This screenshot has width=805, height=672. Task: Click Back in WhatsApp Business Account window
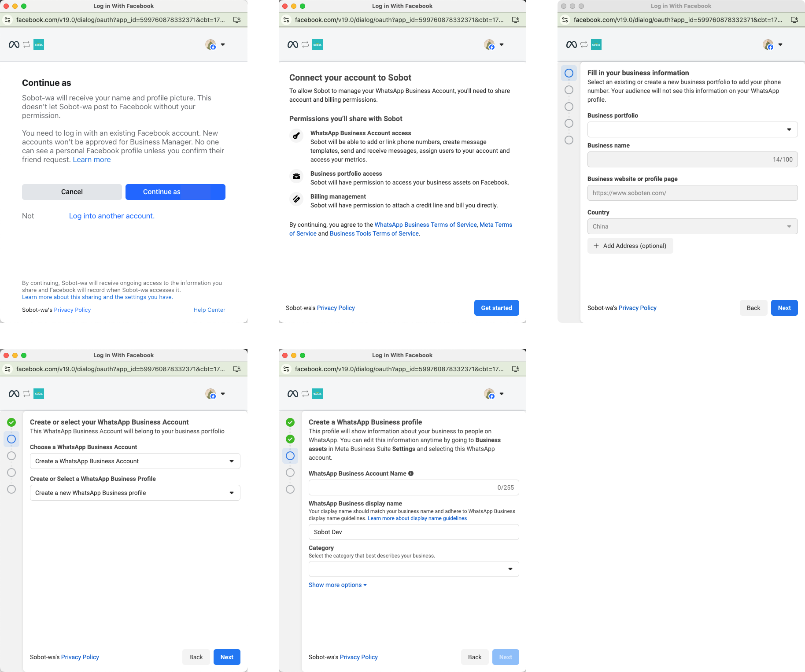(x=196, y=657)
